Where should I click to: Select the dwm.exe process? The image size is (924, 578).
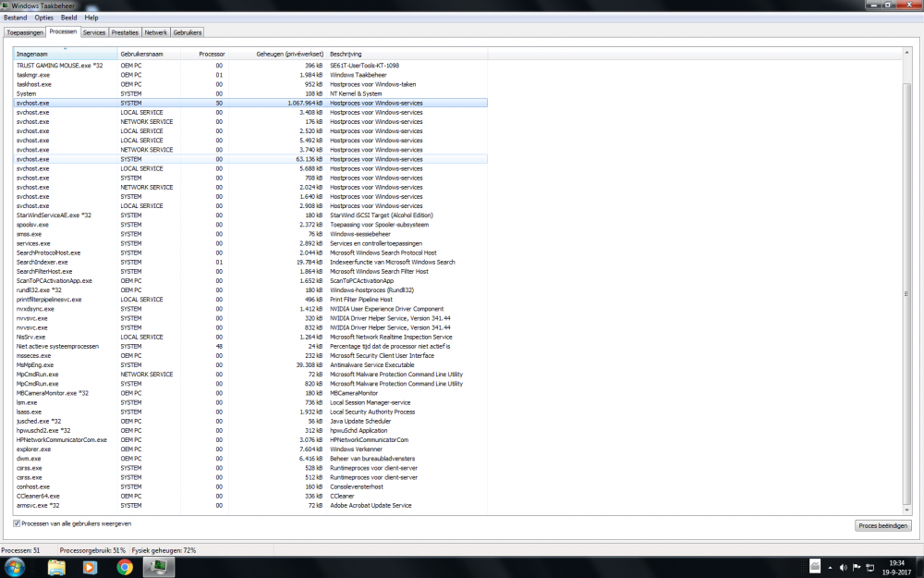click(x=250, y=459)
